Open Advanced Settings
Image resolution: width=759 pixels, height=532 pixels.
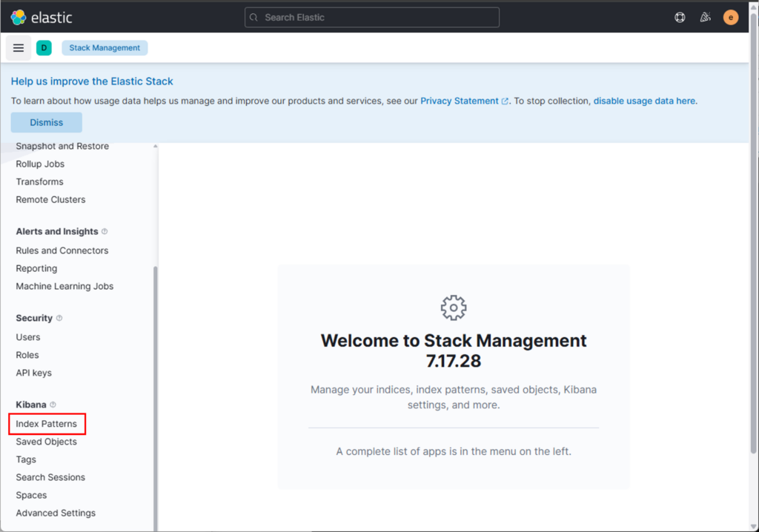[x=56, y=513]
